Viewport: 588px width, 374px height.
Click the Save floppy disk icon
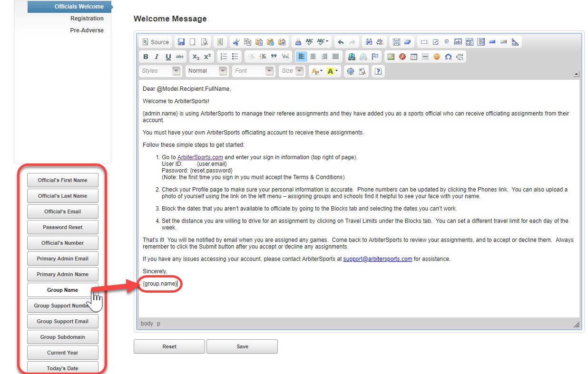[181, 42]
